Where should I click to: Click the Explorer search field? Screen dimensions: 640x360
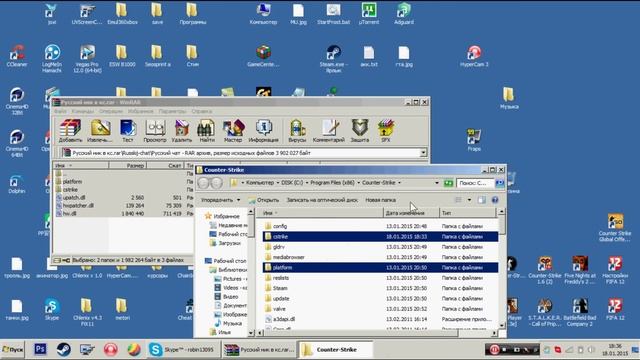475,183
